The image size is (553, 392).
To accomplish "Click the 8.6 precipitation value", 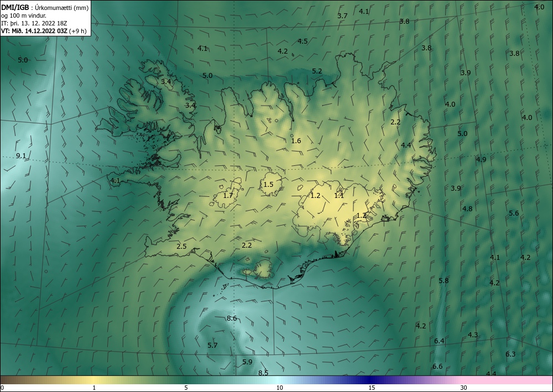I will [232, 318].
